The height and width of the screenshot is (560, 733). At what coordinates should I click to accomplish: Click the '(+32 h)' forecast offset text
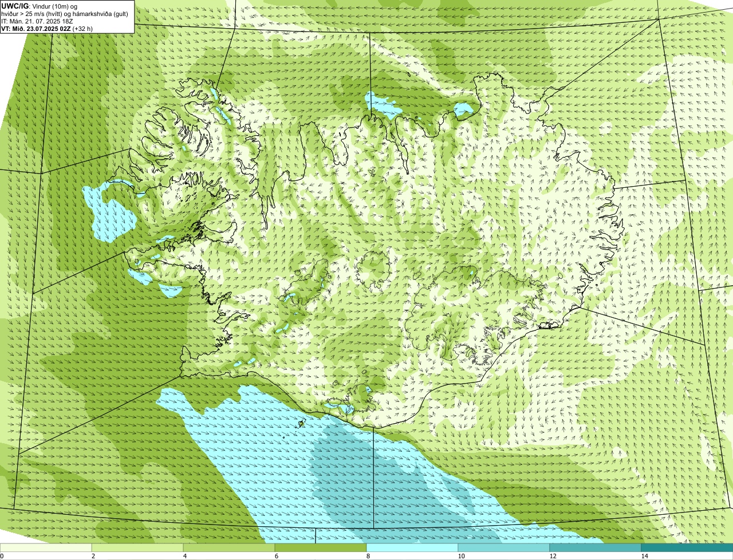pos(83,28)
